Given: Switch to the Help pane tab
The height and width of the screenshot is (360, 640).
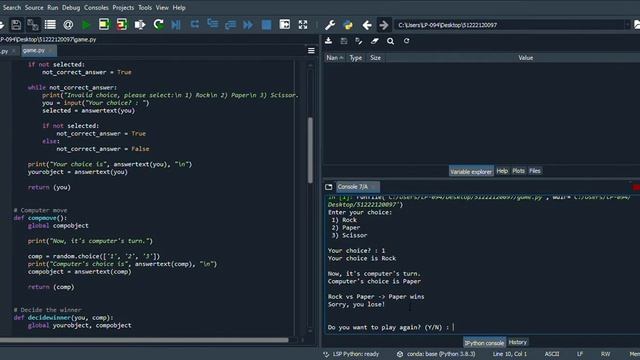Looking at the screenshot, I should (502, 171).
